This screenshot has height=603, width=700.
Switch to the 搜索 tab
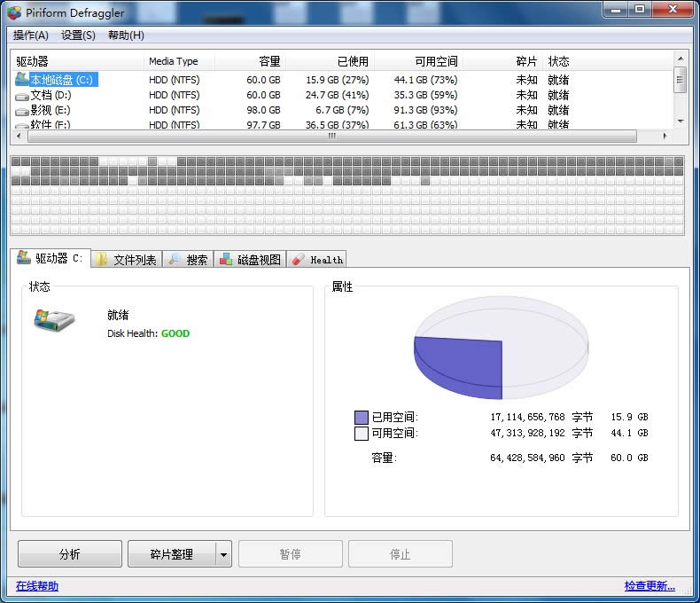click(189, 260)
